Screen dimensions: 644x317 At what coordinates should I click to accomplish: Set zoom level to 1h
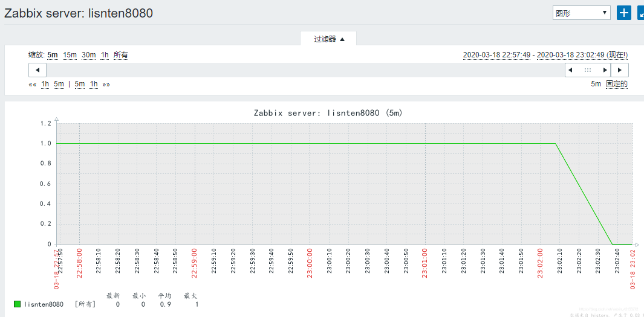105,55
